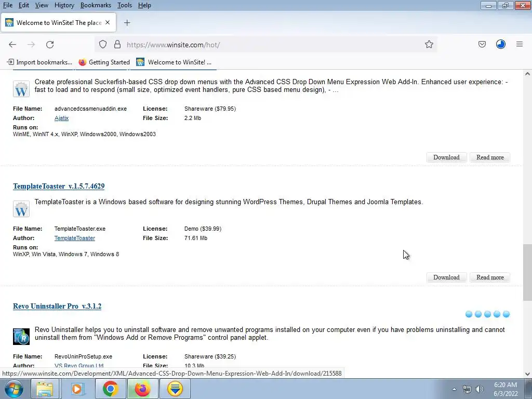Click the site security padlock icon

[117, 45]
